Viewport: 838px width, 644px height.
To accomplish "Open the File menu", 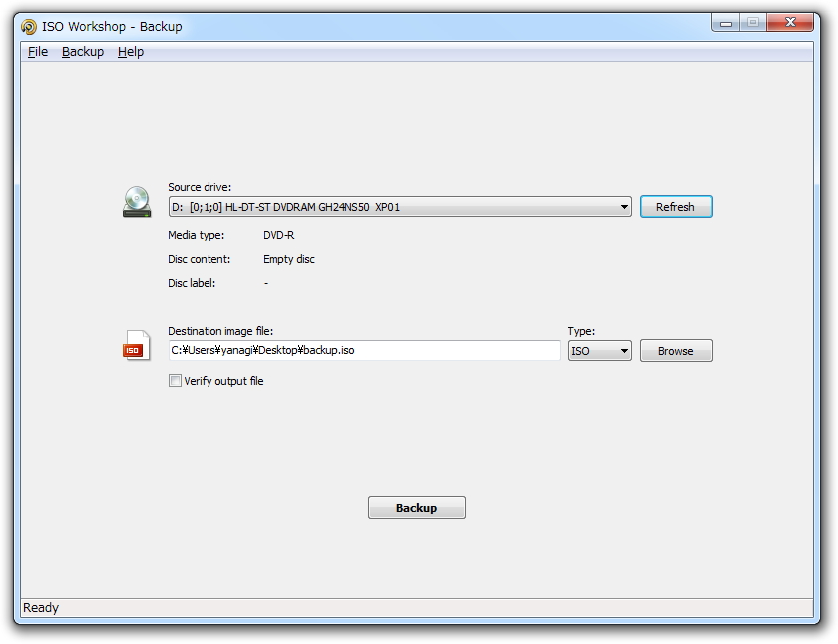I will coord(38,52).
